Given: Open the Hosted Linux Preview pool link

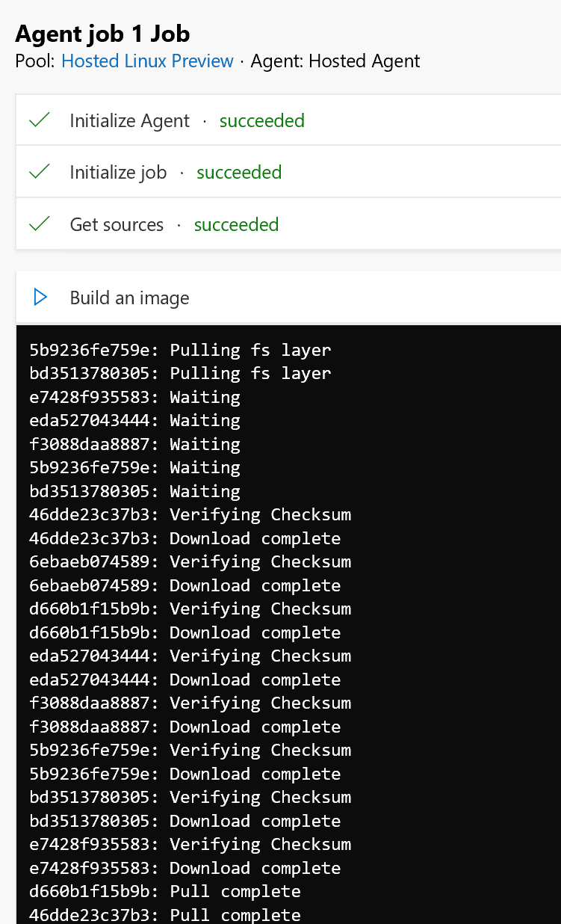Looking at the screenshot, I should point(146,61).
